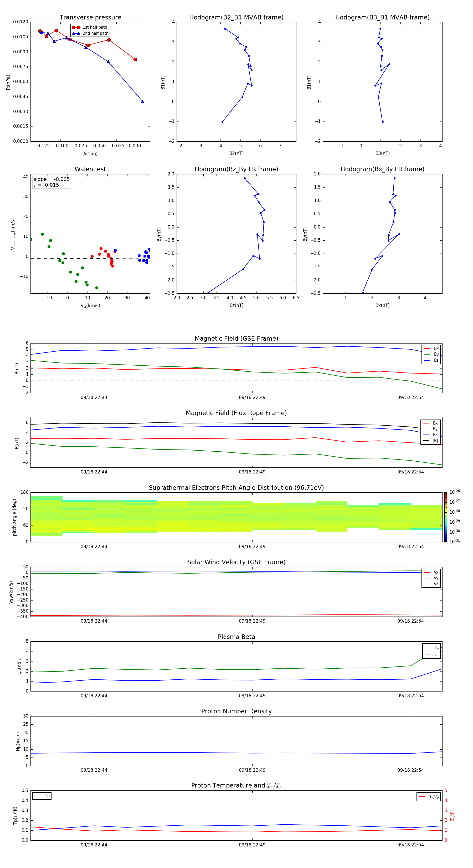Click the Bx' legend entry in Flux Rope panel
This screenshot has width=473, height=868.
(431, 423)
